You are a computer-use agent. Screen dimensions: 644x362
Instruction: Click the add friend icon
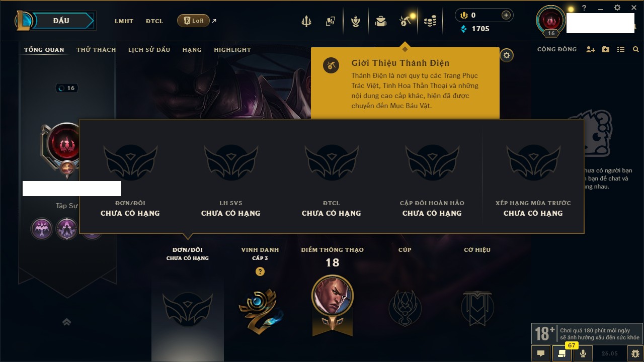(x=591, y=49)
